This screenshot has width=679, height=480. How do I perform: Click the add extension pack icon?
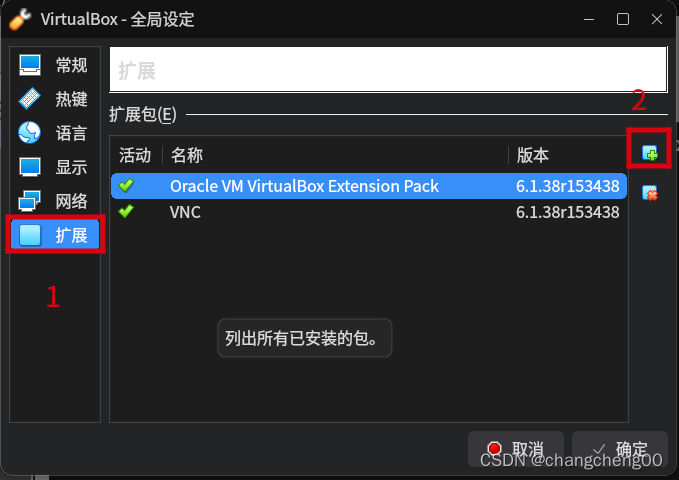tap(650, 152)
